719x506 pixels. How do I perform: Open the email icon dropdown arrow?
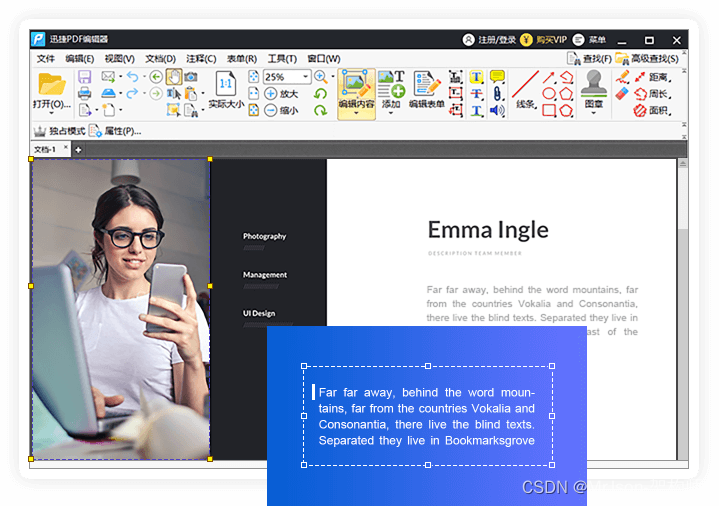(x=120, y=77)
